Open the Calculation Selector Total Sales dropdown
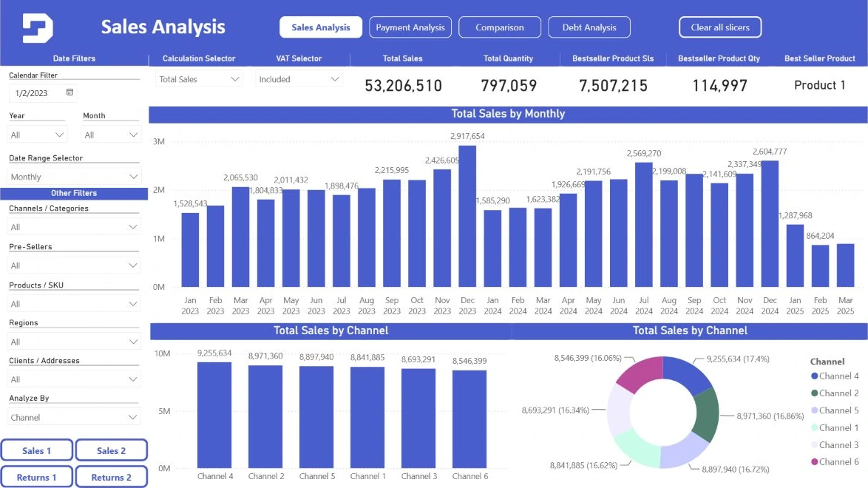 pos(199,79)
